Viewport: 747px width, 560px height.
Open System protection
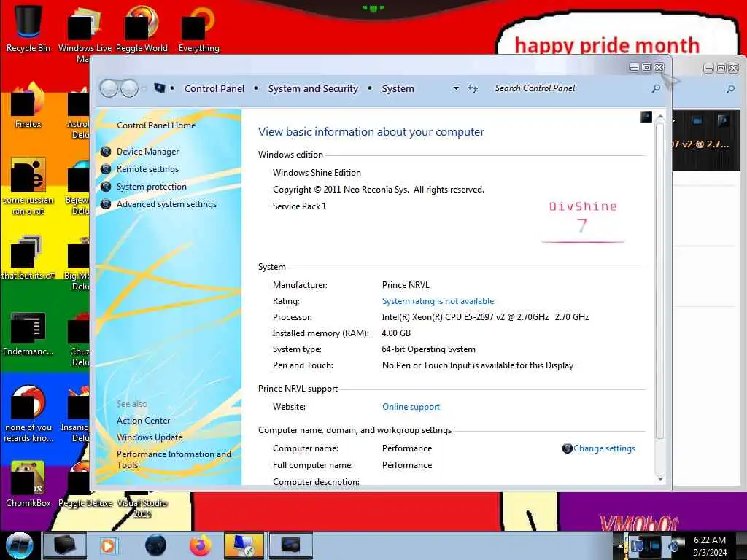152,187
